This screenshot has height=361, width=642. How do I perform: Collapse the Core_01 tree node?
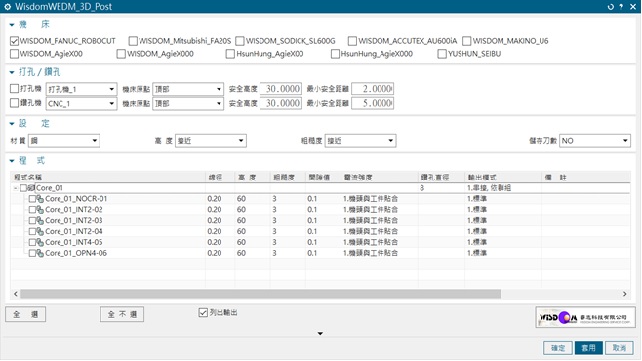point(16,188)
